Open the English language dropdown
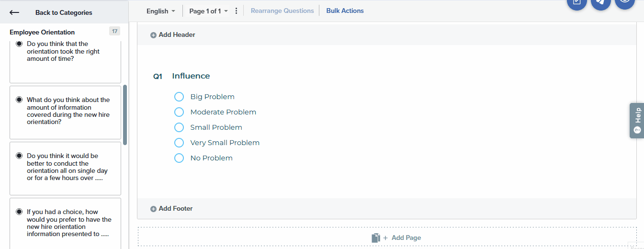This screenshot has width=644, height=249. pos(161,11)
